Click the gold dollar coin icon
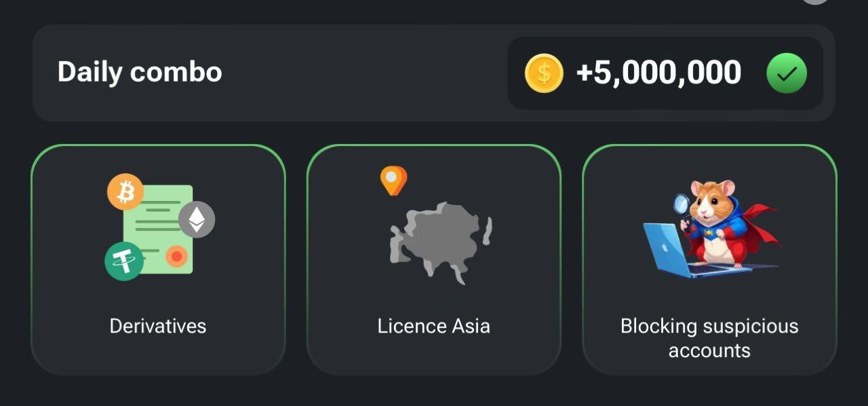This screenshot has height=406, width=868. (x=544, y=73)
